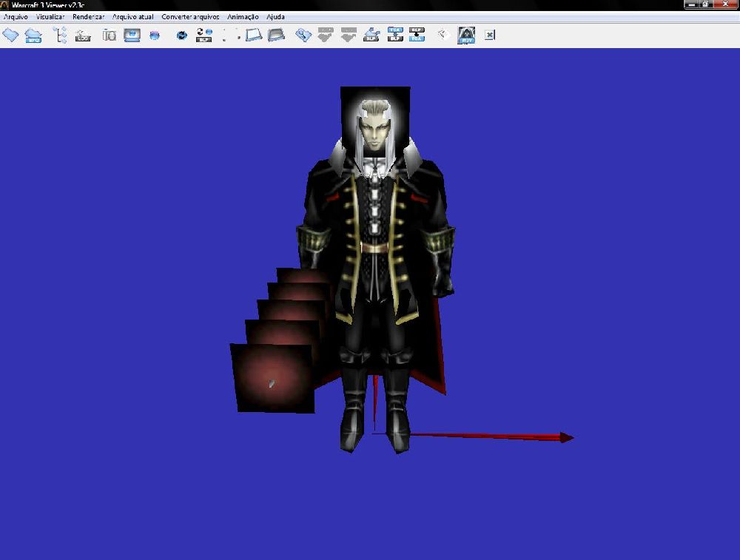740x560 pixels.
Task: Click the faded white diamond toolbar icon
Action: (x=443, y=34)
